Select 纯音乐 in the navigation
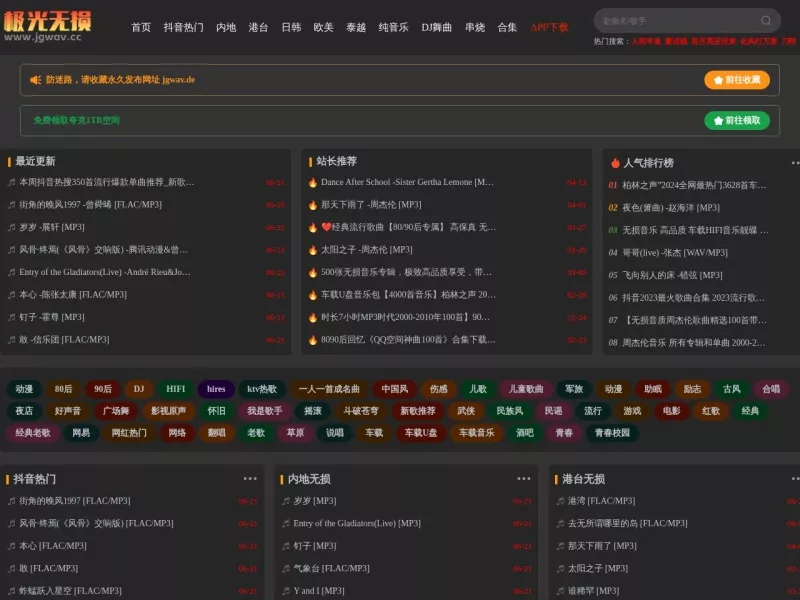800x600 pixels. (393, 27)
